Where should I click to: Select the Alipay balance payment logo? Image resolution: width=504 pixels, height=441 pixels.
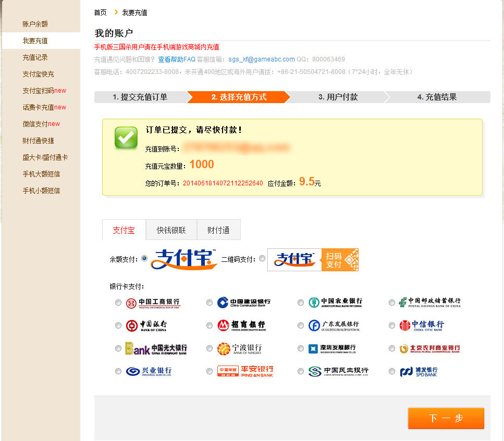coord(185,259)
